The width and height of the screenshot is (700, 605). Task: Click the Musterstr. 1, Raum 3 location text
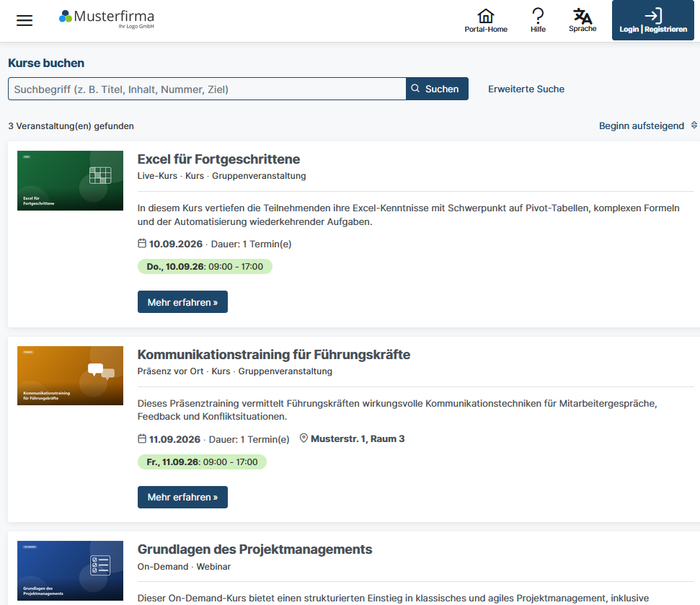(x=358, y=439)
